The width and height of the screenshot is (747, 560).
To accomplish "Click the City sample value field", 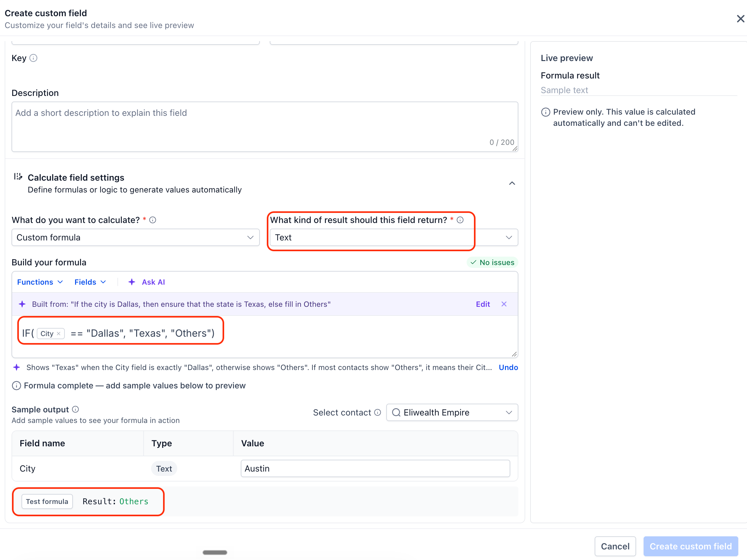I will [x=375, y=468].
